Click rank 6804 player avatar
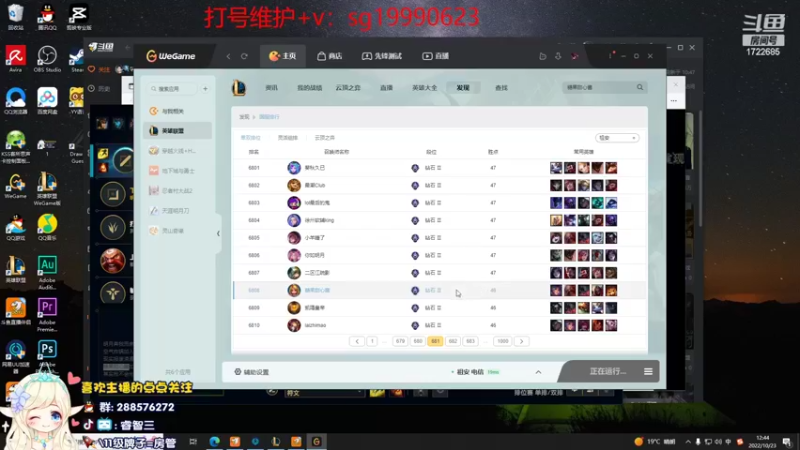Viewport: 800px width, 450px height. click(x=294, y=220)
